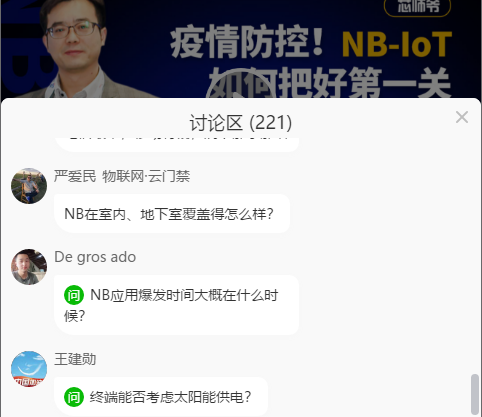Viewport: 482px width, 417px height.
Task: Click the partially hidden message bubble above 严爱民
Action: tap(177, 144)
